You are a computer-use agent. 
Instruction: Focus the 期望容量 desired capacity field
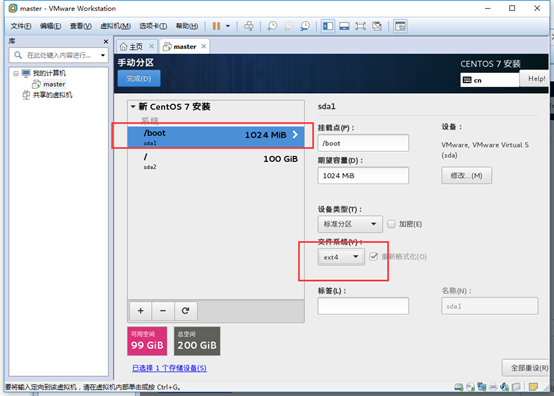point(363,176)
